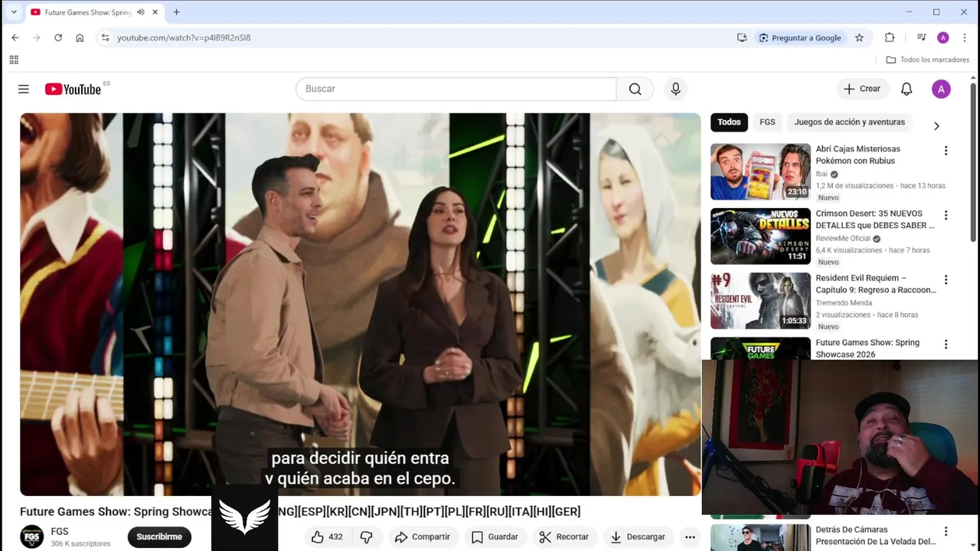
Task: Open Crimson Desert 35 Nuevos Detalles thumbnail
Action: [x=760, y=236]
